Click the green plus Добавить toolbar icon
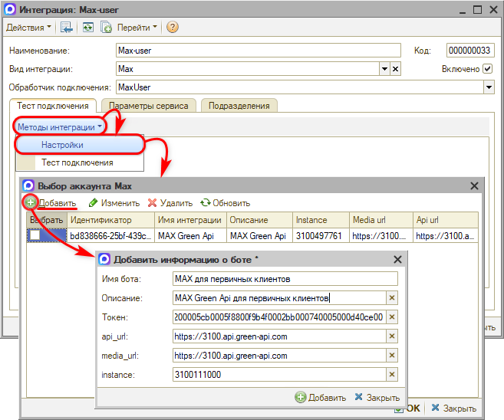Screen dimensions: 504x420 (x=31, y=202)
